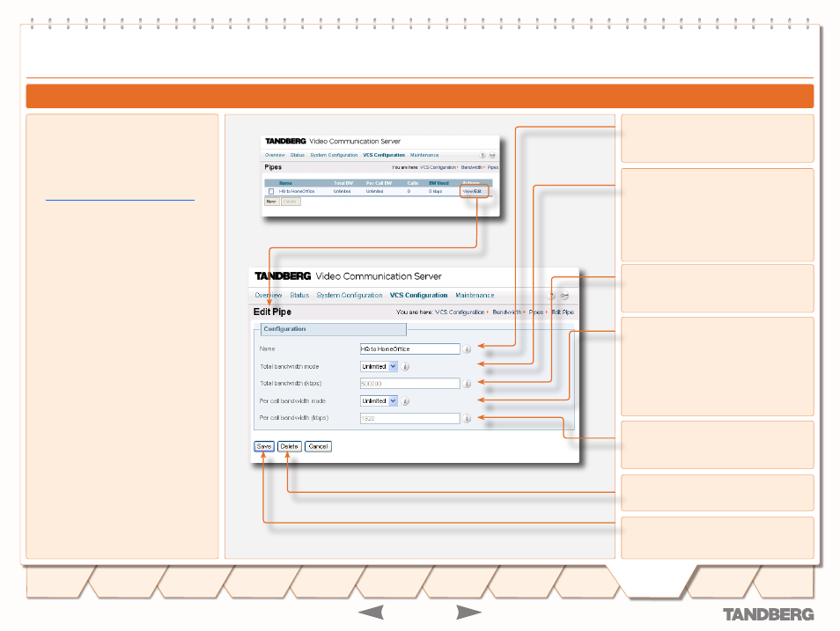Click info icon beside the Name field
Screen dimensions: 840x631
(x=467, y=349)
